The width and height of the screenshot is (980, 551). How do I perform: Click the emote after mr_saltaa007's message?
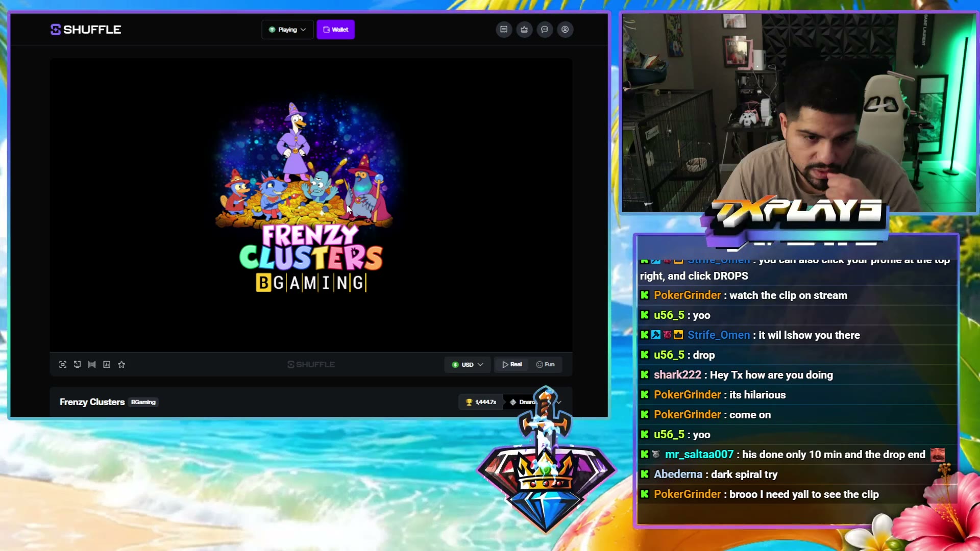click(x=937, y=455)
